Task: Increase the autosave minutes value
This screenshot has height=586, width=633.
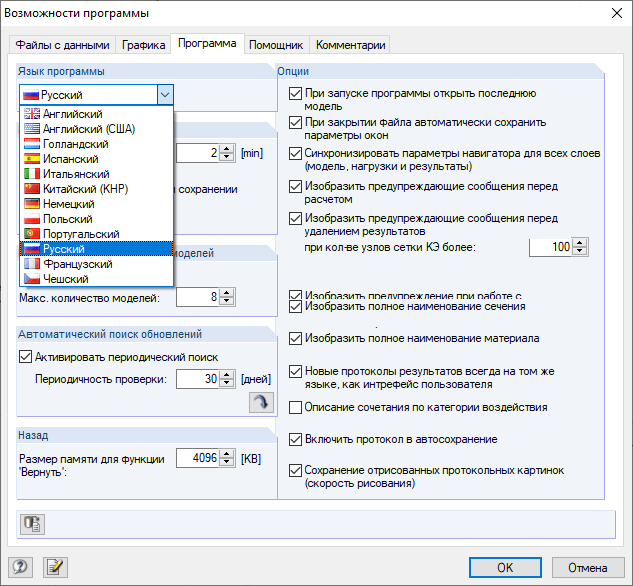Action: pos(227,149)
